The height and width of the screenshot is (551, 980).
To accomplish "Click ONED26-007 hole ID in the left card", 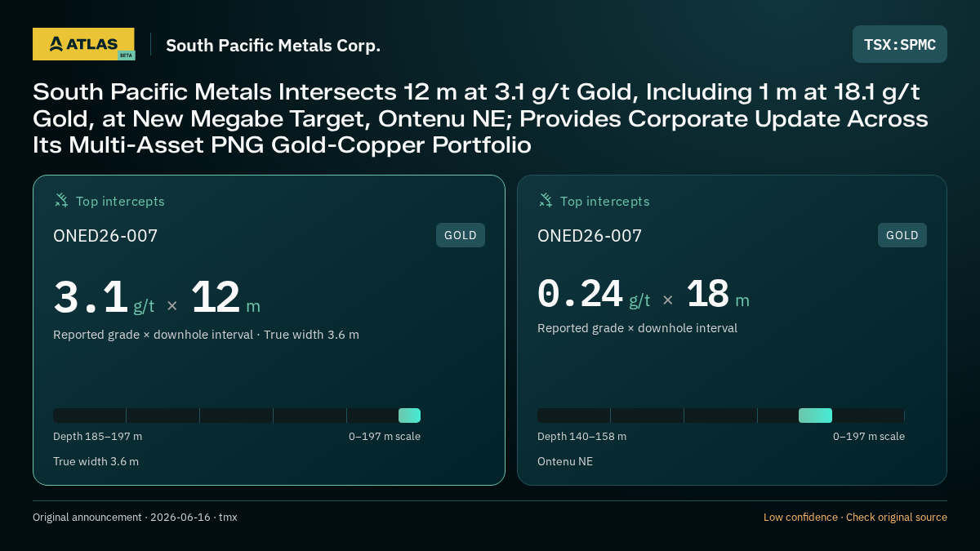I will pos(105,236).
